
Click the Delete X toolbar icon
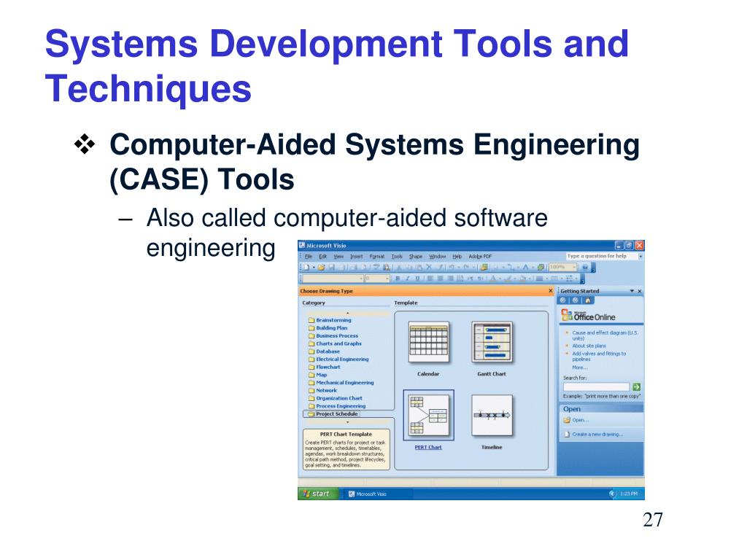tap(429, 267)
